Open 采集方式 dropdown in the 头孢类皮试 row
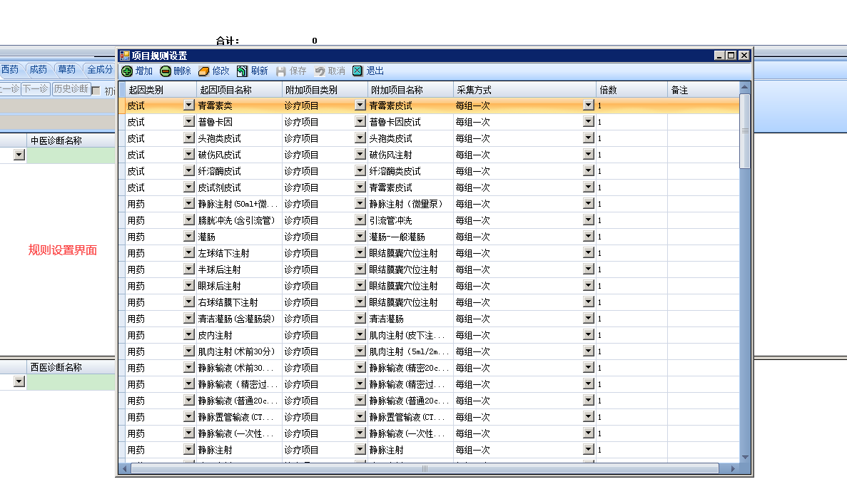This screenshot has width=847, height=504. [589, 138]
